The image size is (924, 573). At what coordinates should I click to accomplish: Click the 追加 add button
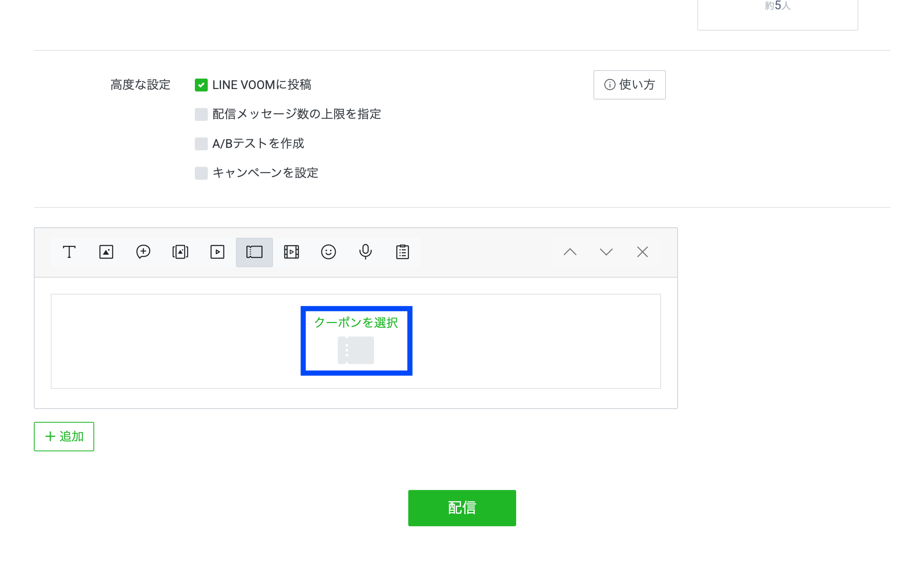click(x=64, y=436)
